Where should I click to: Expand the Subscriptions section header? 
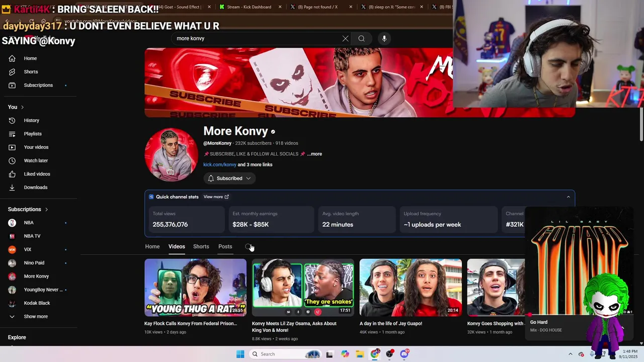coord(28,209)
